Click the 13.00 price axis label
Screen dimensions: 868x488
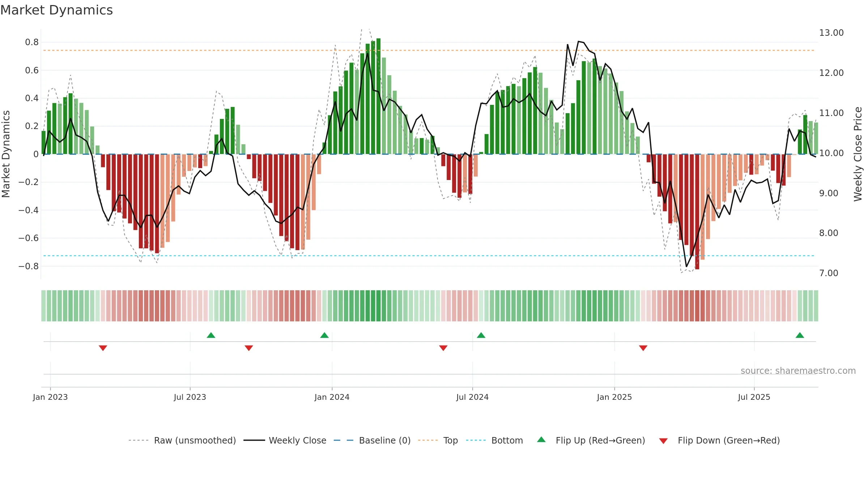click(x=831, y=33)
